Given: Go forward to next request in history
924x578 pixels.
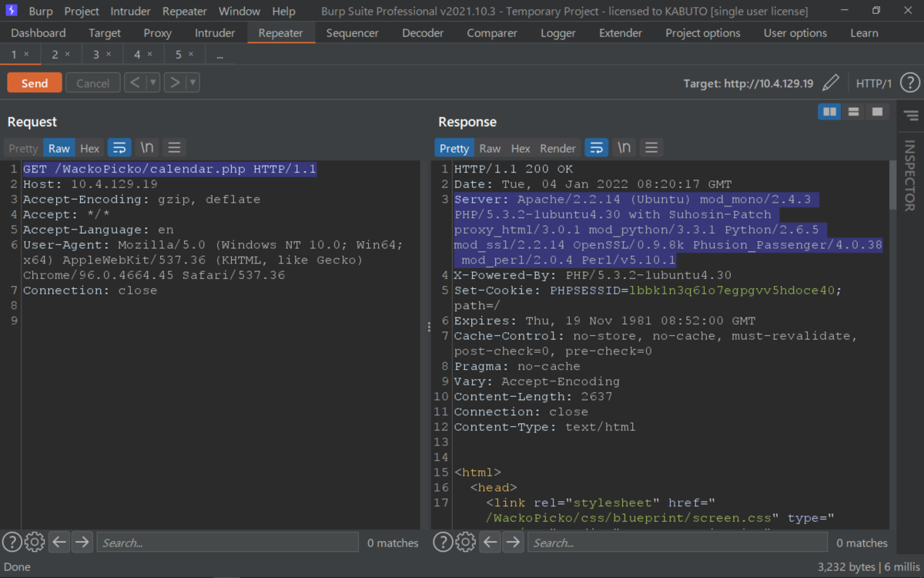Looking at the screenshot, I should coord(175,82).
